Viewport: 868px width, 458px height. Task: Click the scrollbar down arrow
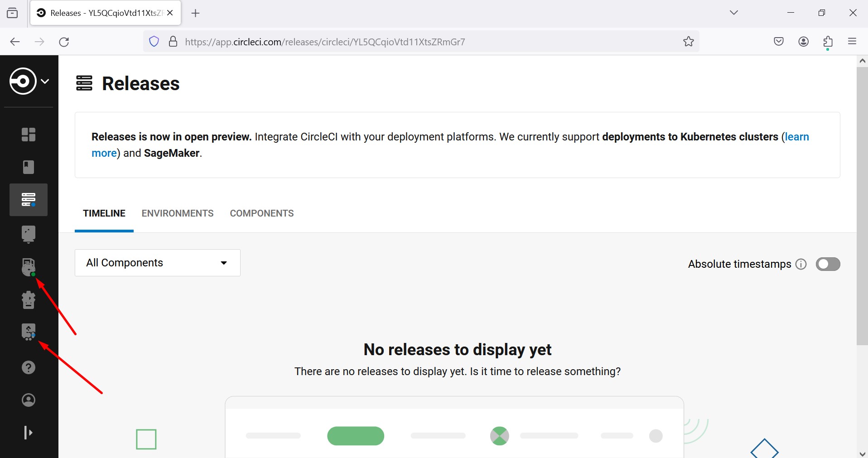click(x=862, y=453)
